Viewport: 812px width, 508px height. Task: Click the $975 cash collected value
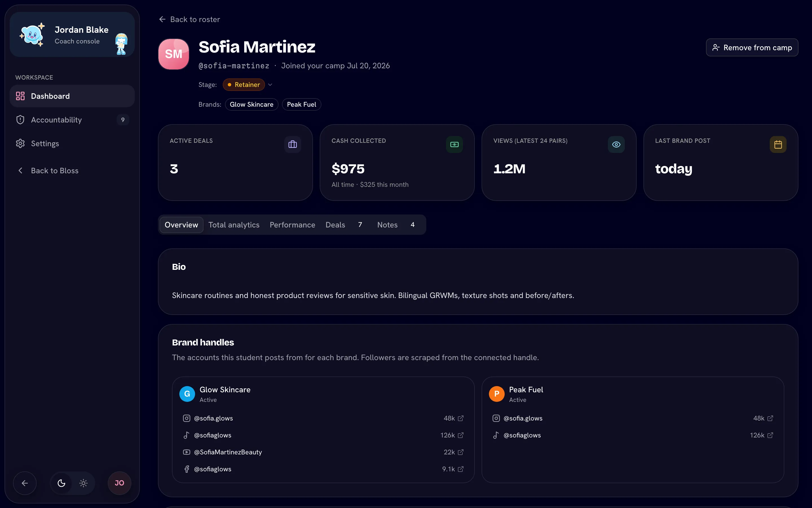click(x=348, y=169)
